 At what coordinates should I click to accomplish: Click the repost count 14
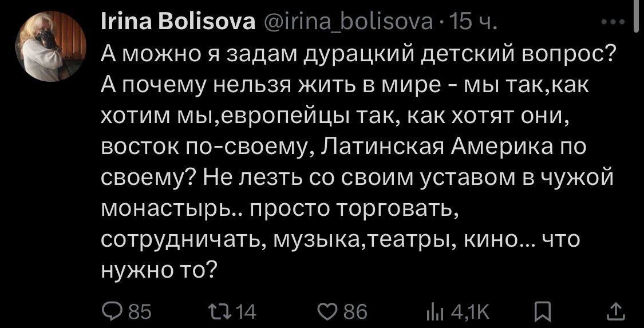coord(246,312)
